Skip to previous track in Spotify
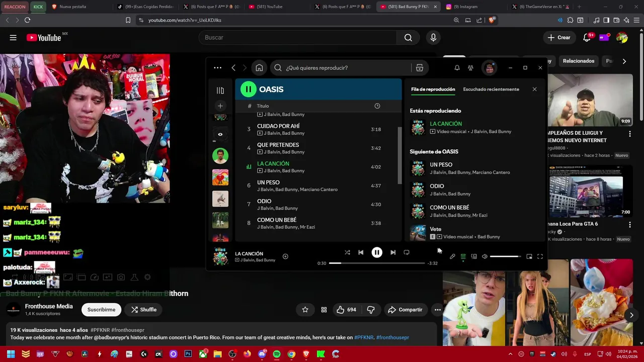Viewport: 644px width, 362px height. 361,252
